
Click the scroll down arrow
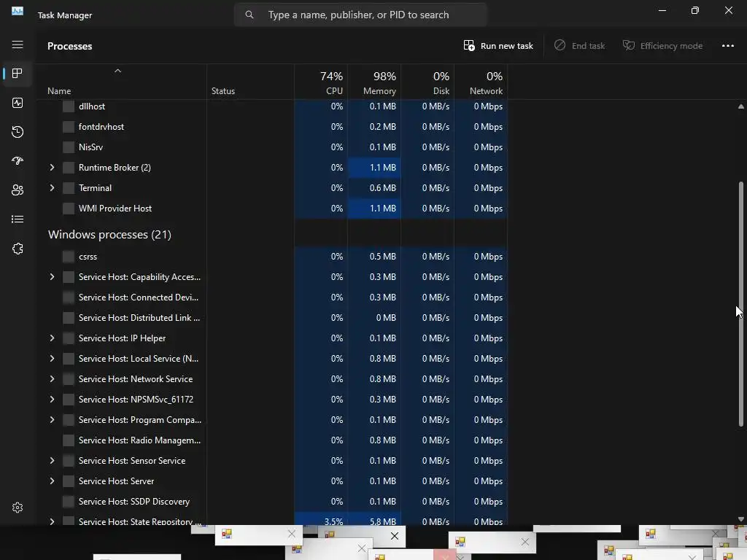click(741, 519)
